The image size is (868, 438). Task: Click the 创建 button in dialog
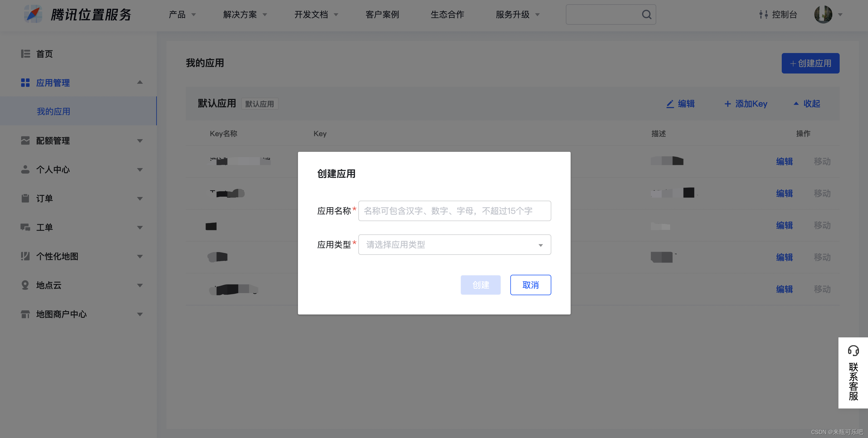click(480, 285)
